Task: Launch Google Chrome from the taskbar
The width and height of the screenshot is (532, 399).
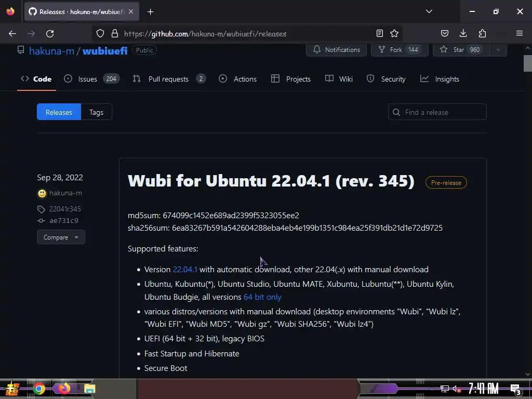Action: pos(38,389)
